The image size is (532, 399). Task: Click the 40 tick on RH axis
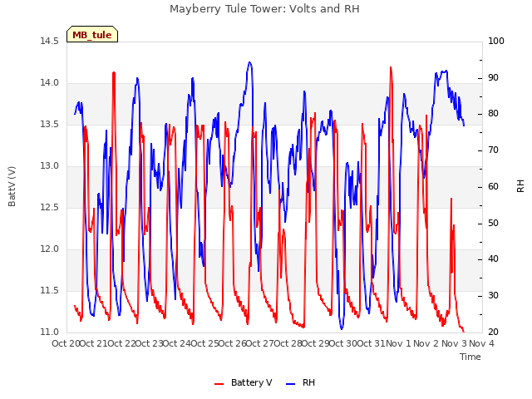click(493, 259)
